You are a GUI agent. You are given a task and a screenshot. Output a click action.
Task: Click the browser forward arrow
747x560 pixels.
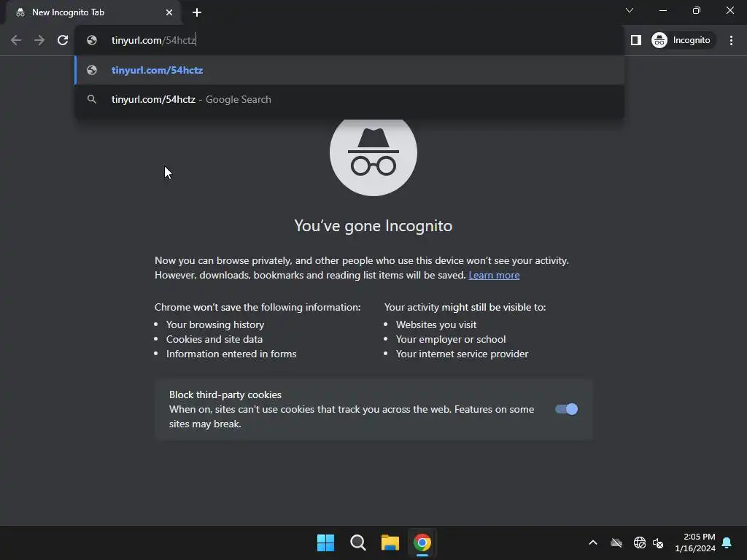(x=39, y=40)
